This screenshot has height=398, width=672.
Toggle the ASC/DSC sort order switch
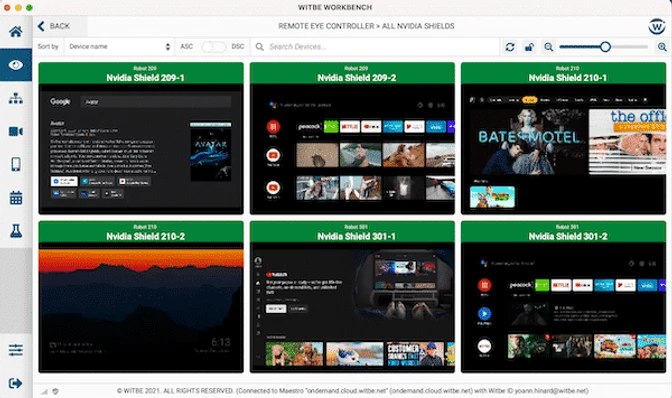coord(213,47)
